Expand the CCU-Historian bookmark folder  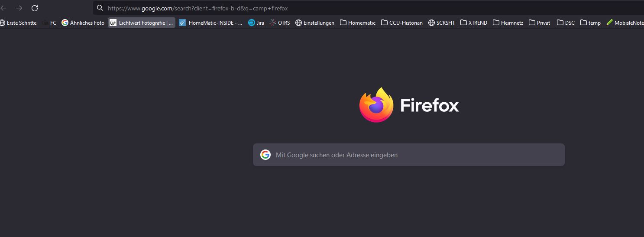tap(402, 23)
